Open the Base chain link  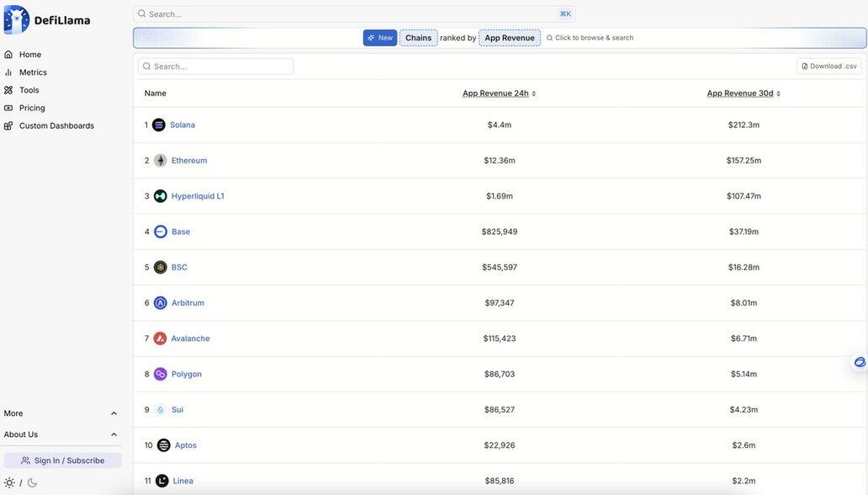coord(181,232)
